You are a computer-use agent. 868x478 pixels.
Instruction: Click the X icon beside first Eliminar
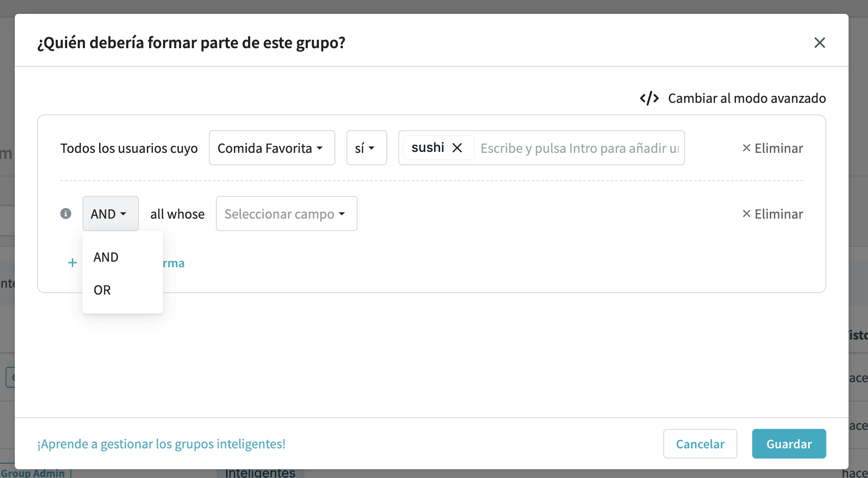pyautogui.click(x=746, y=148)
